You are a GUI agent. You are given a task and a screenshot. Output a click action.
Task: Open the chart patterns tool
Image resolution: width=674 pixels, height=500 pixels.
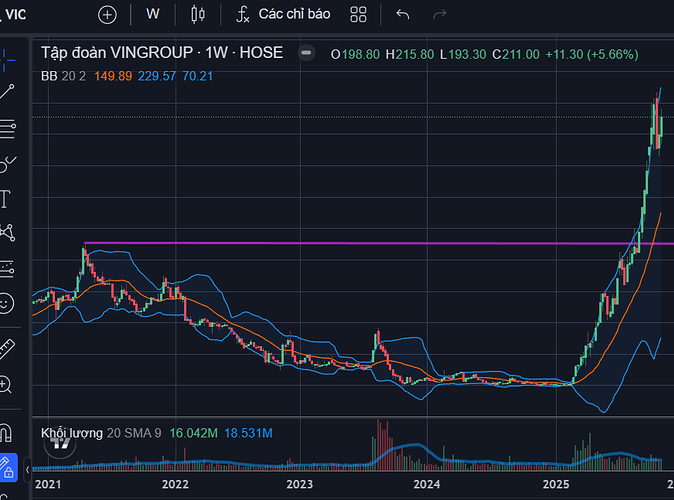7,233
